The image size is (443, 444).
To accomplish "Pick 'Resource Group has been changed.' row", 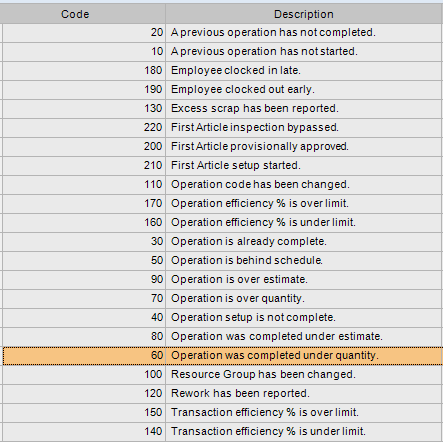I will 223,375.
